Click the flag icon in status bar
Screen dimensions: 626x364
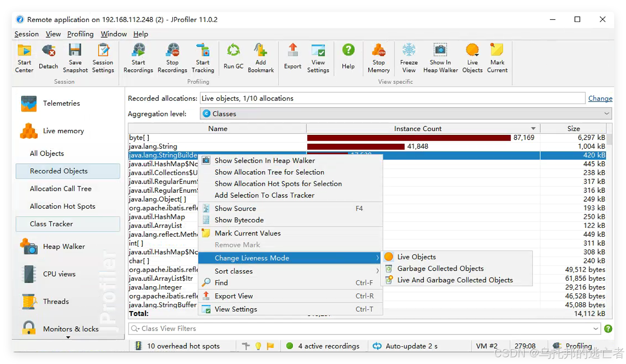271,346
